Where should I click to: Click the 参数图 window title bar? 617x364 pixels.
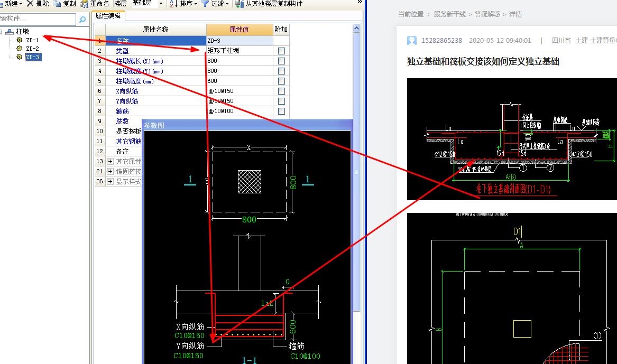tap(247, 125)
